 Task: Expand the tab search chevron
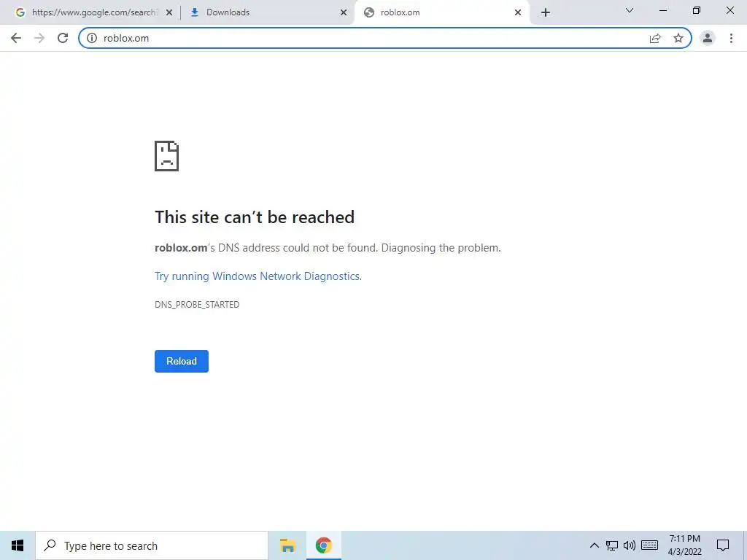coord(630,10)
